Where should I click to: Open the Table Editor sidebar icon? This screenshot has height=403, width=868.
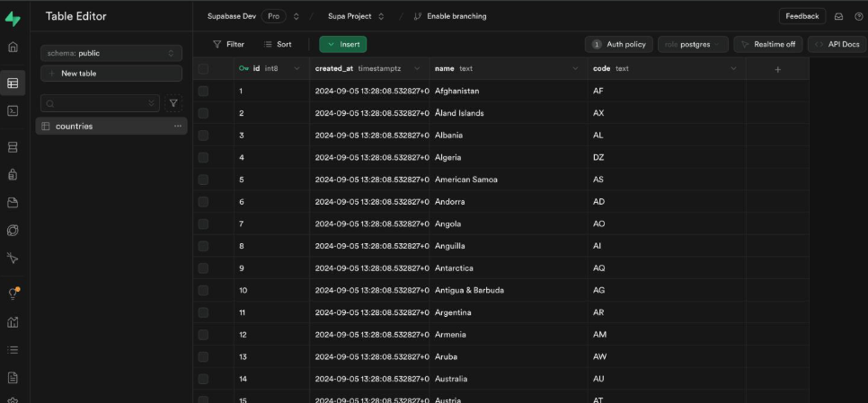(x=13, y=83)
